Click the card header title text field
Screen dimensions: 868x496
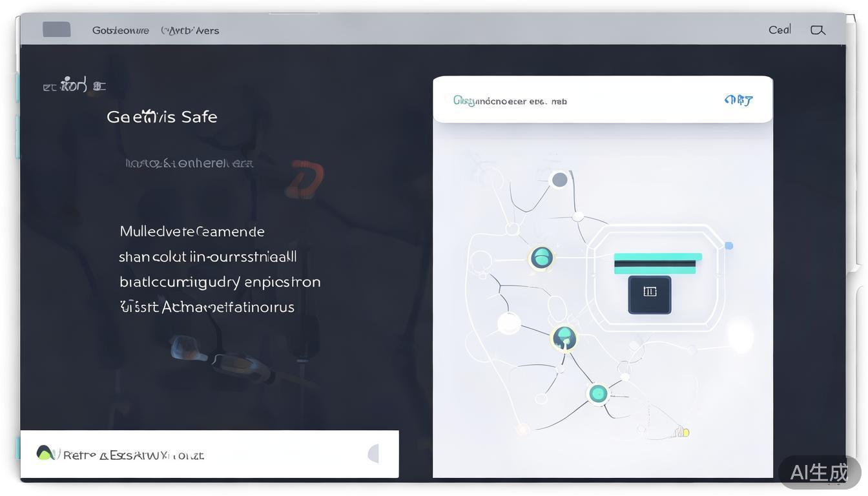[x=510, y=101]
